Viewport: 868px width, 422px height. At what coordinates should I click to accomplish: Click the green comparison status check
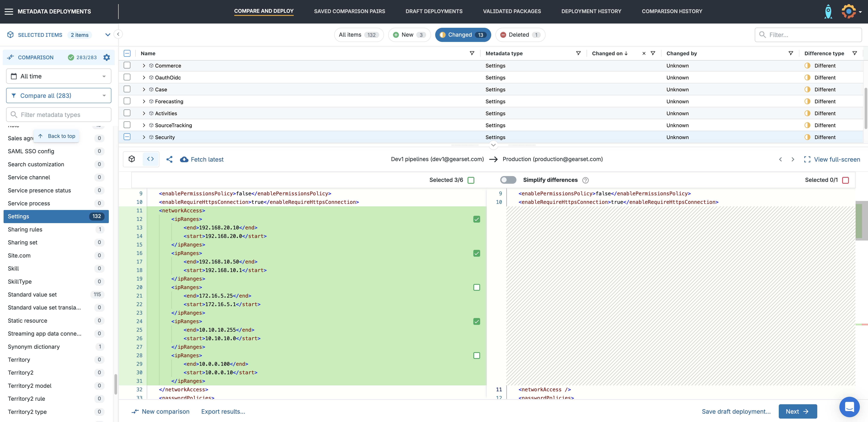pyautogui.click(x=71, y=57)
